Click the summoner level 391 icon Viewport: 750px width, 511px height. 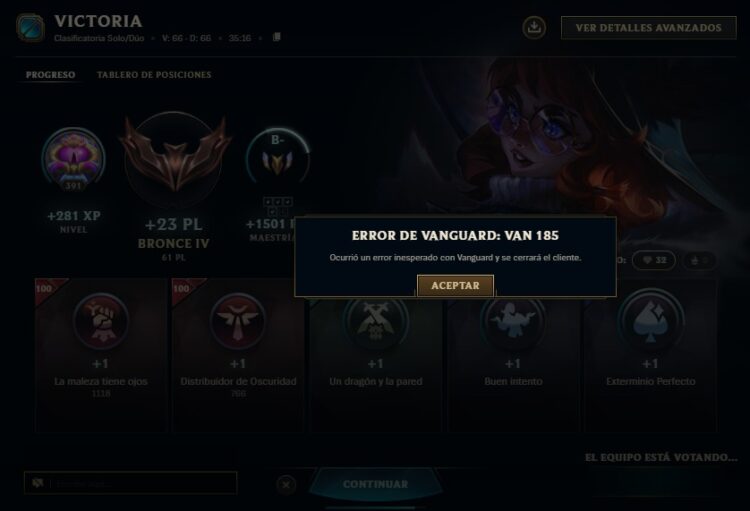73,159
